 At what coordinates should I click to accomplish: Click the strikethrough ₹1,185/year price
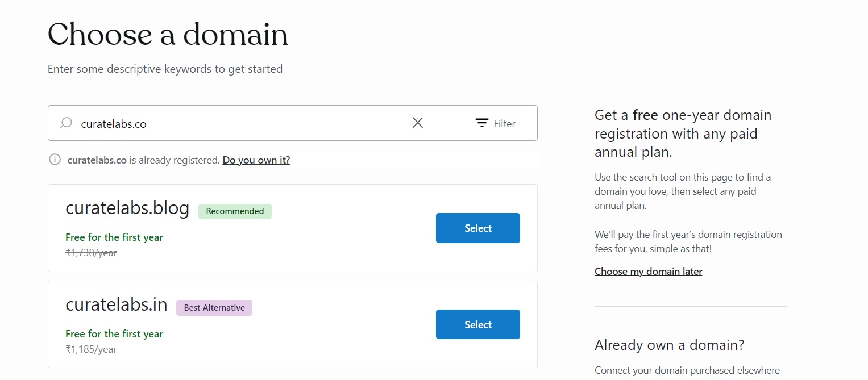pyautogui.click(x=92, y=349)
